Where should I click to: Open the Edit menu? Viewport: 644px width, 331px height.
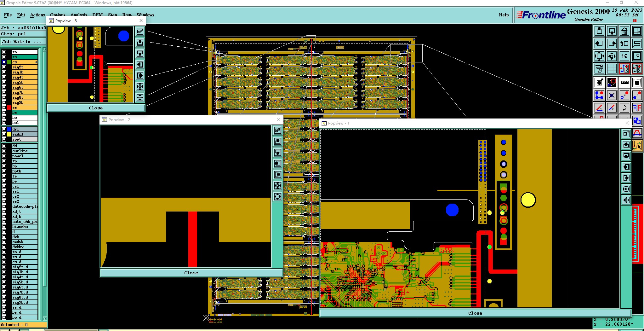pyautogui.click(x=21, y=15)
